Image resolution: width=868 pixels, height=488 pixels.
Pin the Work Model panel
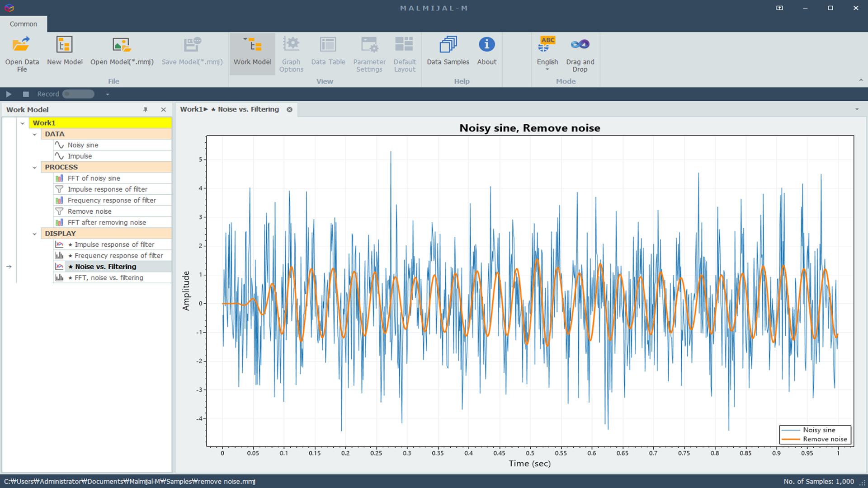[x=145, y=109]
